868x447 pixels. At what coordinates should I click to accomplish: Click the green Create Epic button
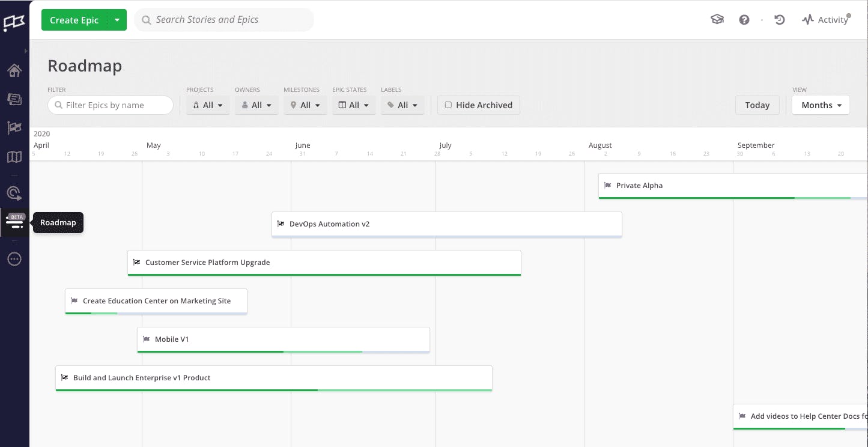[74, 20]
